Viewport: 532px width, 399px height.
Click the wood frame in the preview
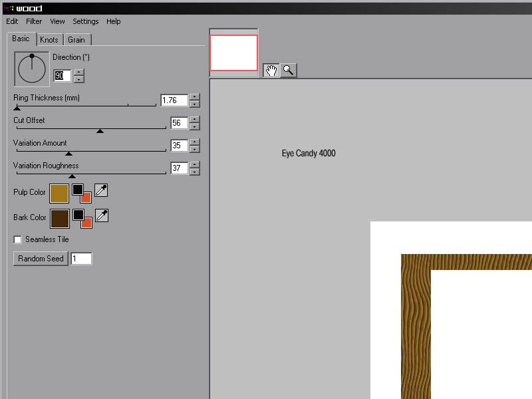click(x=416, y=326)
